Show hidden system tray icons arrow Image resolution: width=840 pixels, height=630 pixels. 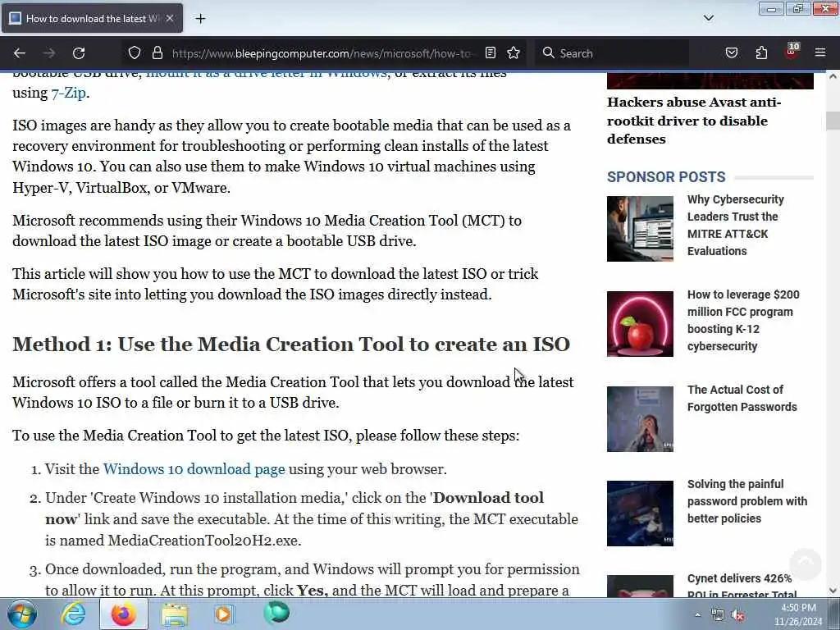pos(697,615)
